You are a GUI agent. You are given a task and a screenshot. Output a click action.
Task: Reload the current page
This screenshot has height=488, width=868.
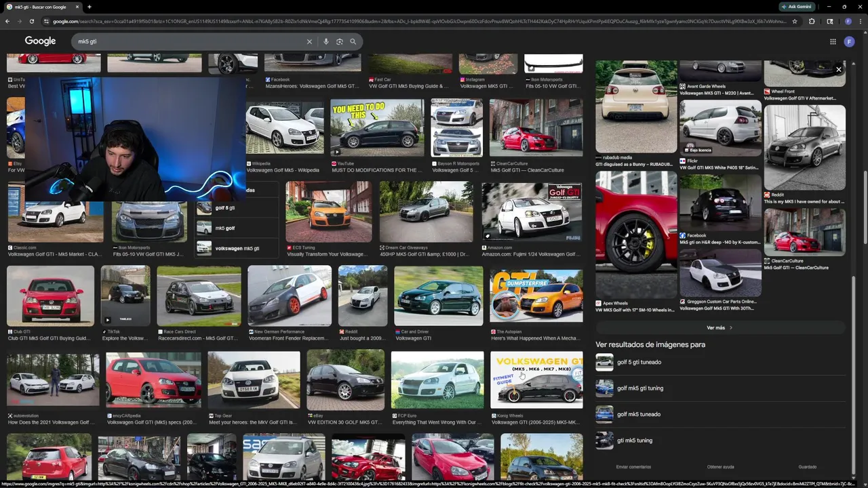(31, 21)
